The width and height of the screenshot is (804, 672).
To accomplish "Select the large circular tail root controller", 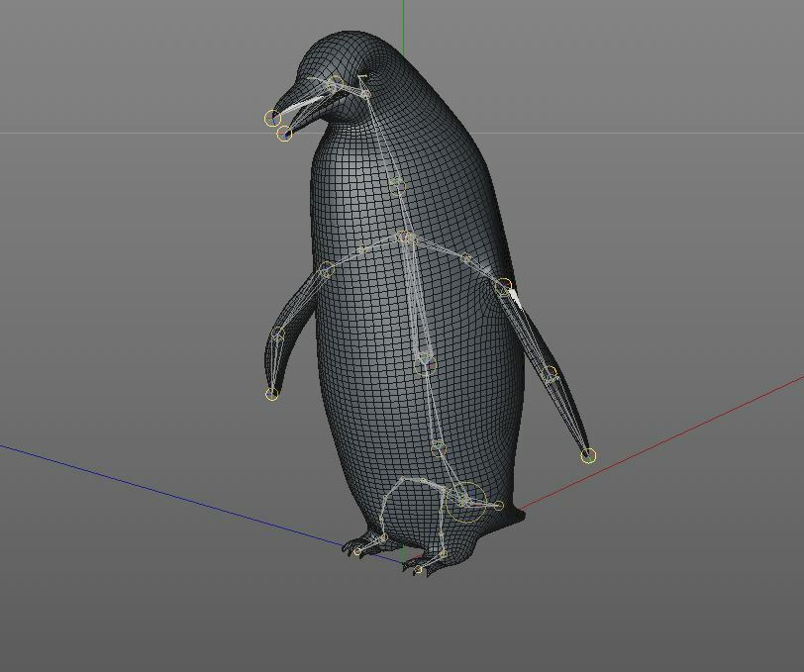I will coord(465,502).
